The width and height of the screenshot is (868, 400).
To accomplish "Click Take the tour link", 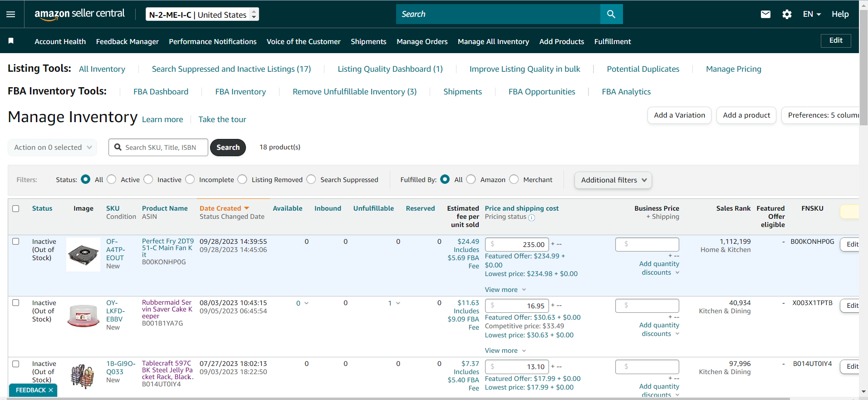I will click(222, 119).
